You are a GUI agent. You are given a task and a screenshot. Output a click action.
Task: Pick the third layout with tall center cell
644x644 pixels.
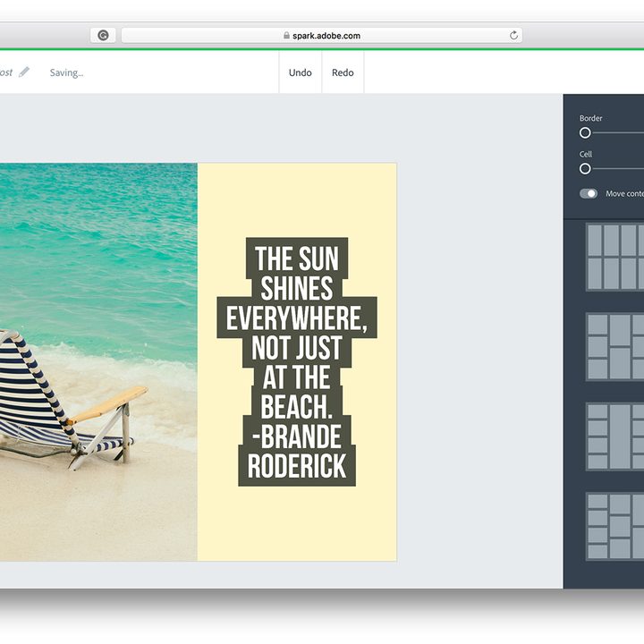click(x=614, y=436)
